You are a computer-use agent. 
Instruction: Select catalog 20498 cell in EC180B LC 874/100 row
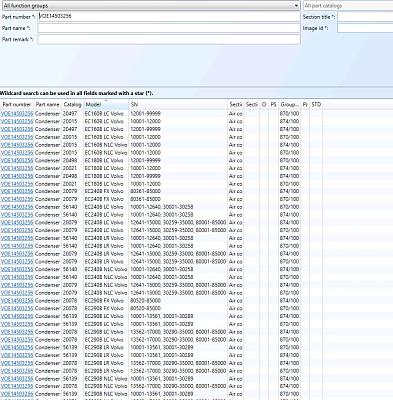(x=70, y=176)
